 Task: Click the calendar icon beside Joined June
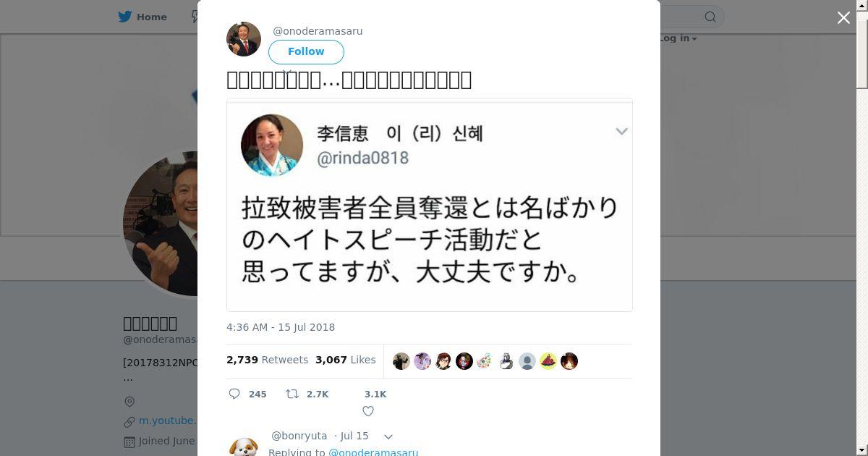[129, 442]
